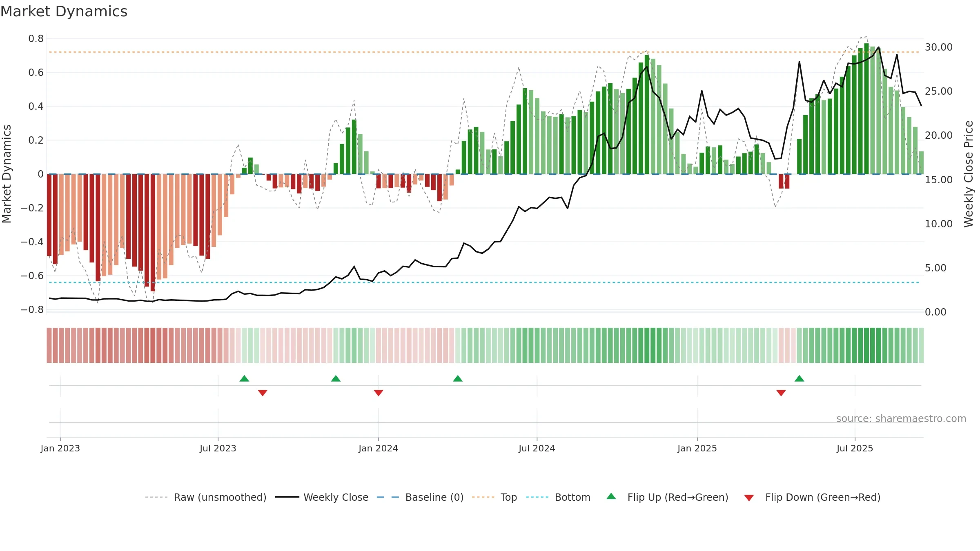Click the green flip-up triangle near November 2023
This screenshot has height=551, width=980.
click(x=336, y=378)
